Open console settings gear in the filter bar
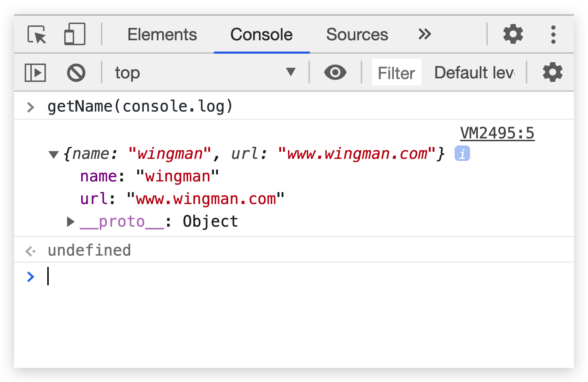588x382 pixels. tap(552, 72)
